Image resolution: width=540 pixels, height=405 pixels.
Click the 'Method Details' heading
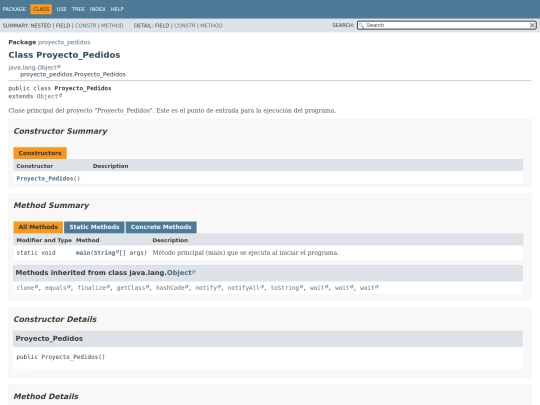pos(46,396)
